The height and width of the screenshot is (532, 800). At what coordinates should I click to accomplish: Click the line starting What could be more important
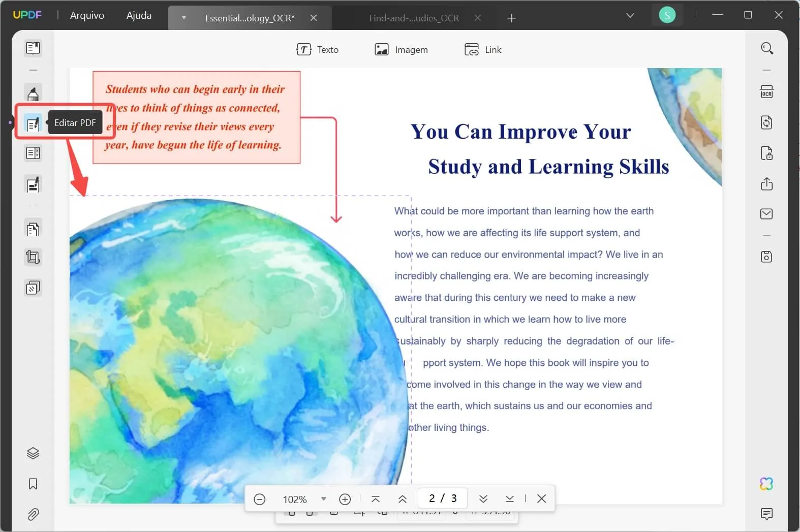tap(524, 211)
